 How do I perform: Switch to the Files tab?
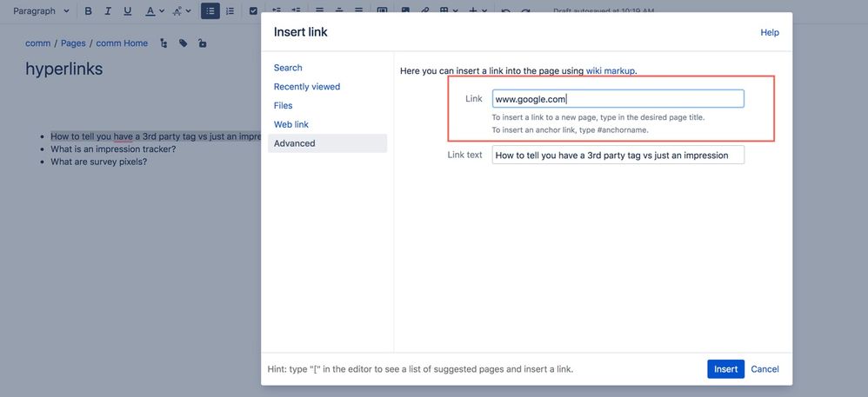283,106
